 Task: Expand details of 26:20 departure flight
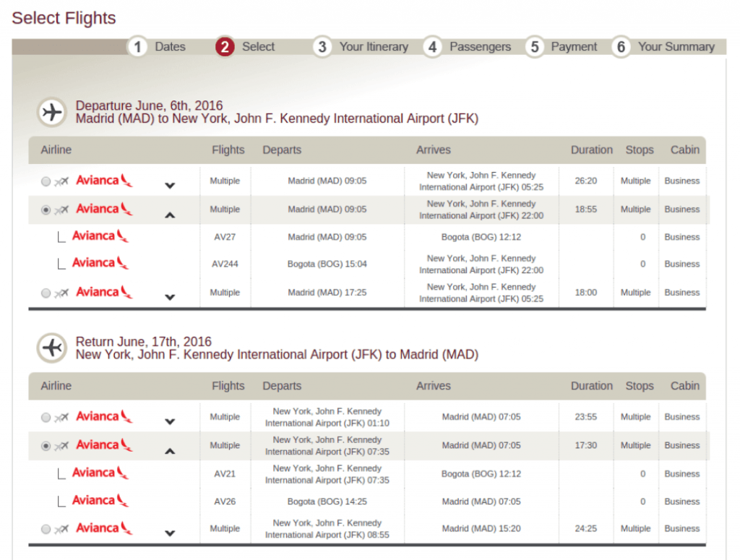coord(170,186)
